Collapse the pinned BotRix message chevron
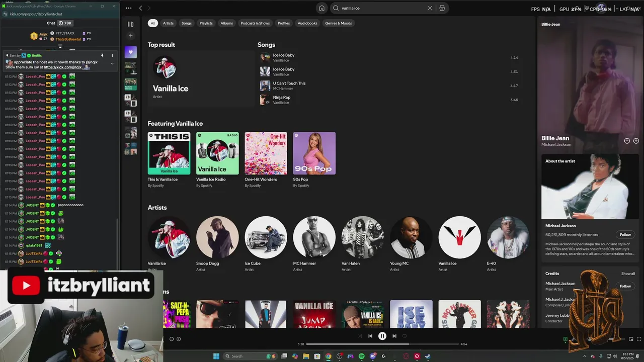644x362 pixels. click(x=112, y=63)
